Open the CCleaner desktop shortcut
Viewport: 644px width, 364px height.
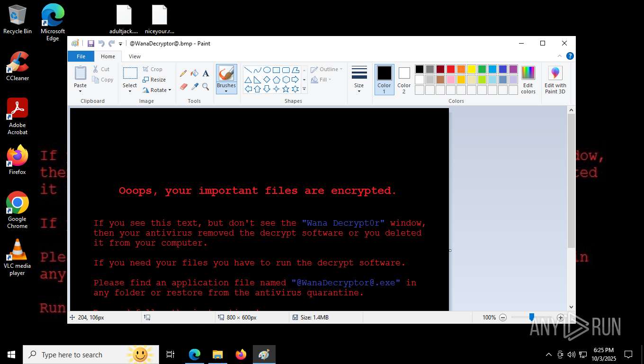coord(17,66)
